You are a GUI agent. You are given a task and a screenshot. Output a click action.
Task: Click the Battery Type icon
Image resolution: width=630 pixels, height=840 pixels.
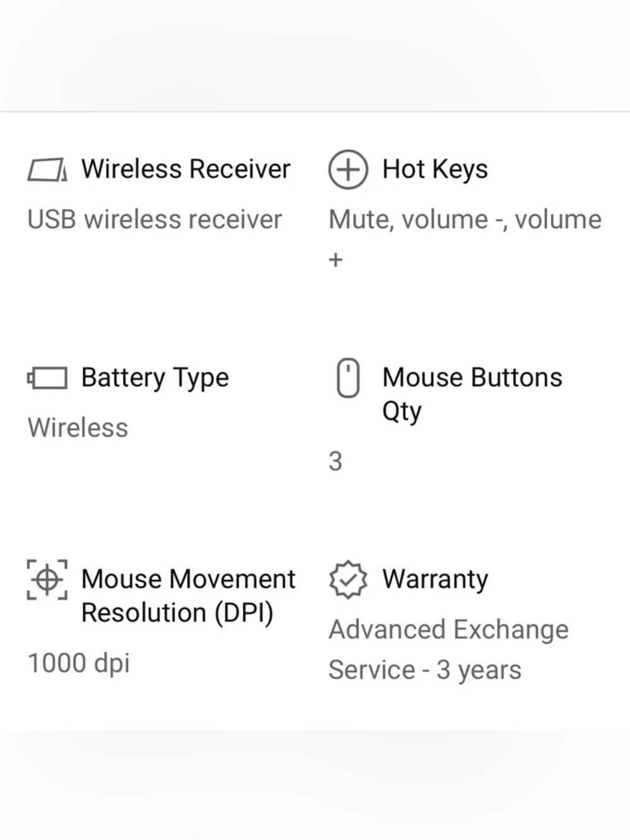[47, 378]
